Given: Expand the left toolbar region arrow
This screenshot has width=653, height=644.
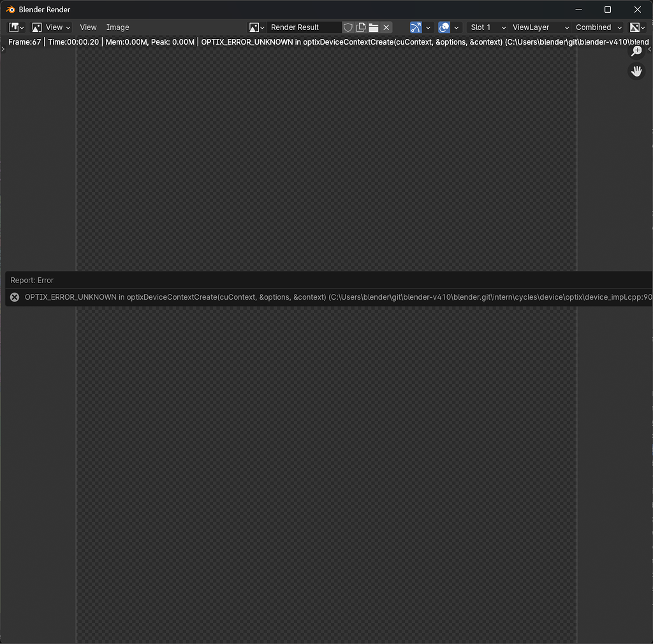Looking at the screenshot, I should [x=3, y=49].
